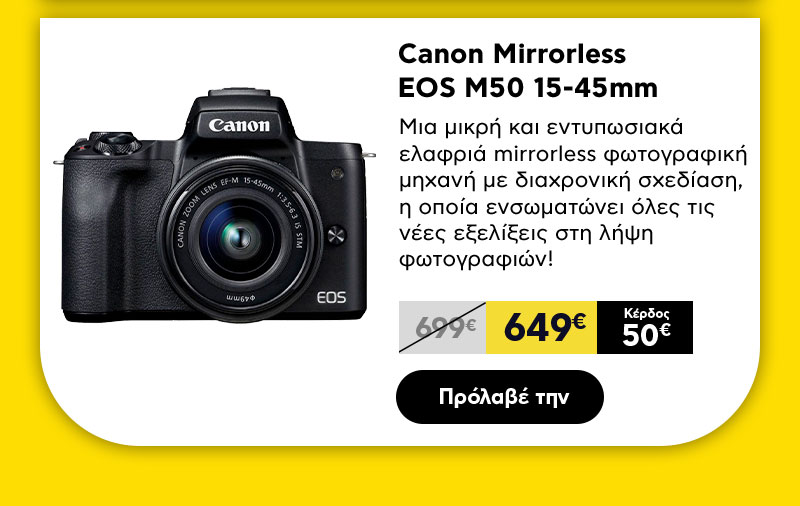The image size is (800, 506).
Task: Select the Canon Mirrorless EOS M50 title
Action: pyautogui.click(x=528, y=71)
